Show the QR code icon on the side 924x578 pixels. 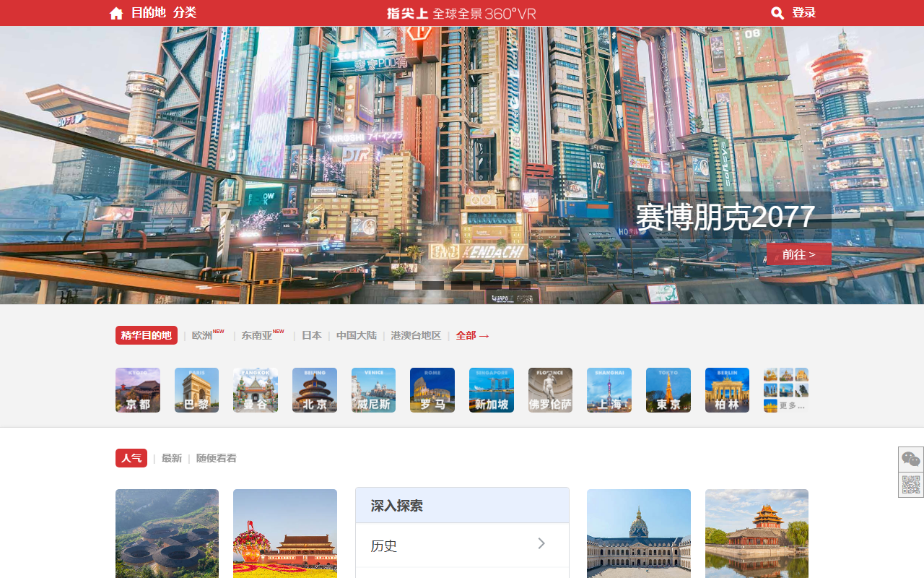click(x=911, y=485)
